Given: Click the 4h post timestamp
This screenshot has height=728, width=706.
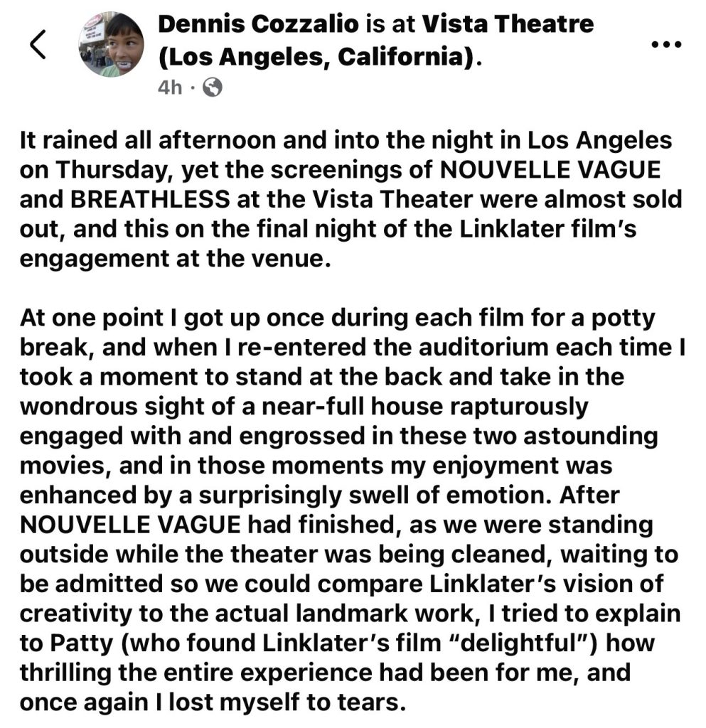Looking at the screenshot, I should tap(171, 88).
